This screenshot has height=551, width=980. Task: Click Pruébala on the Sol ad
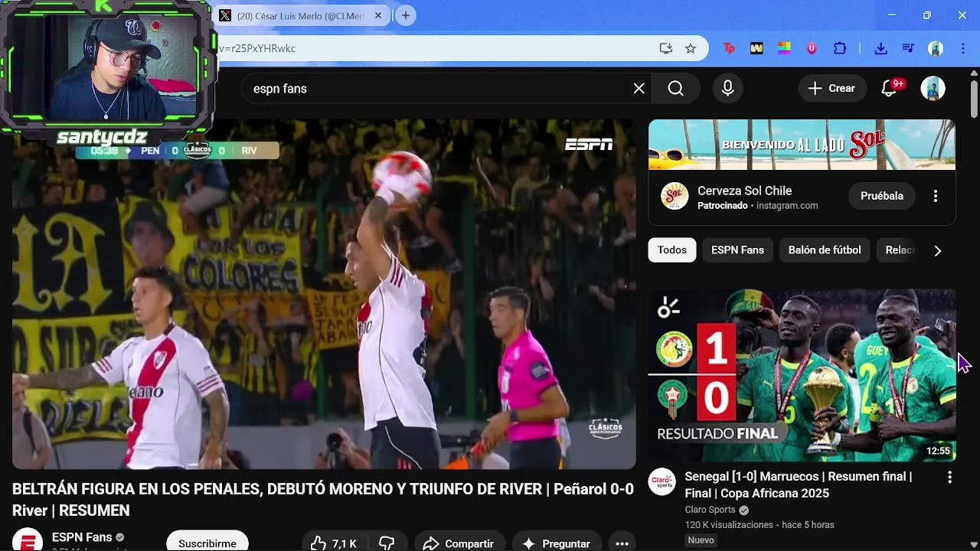882,196
